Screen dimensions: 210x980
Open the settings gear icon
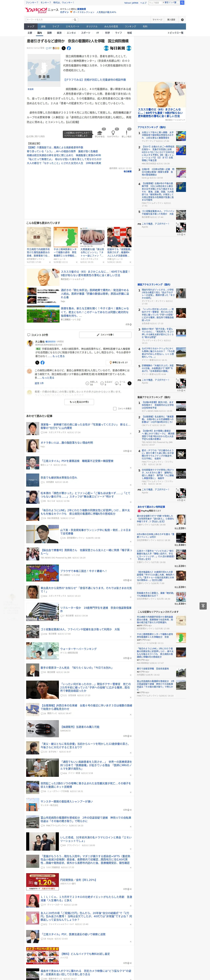point(182,20)
